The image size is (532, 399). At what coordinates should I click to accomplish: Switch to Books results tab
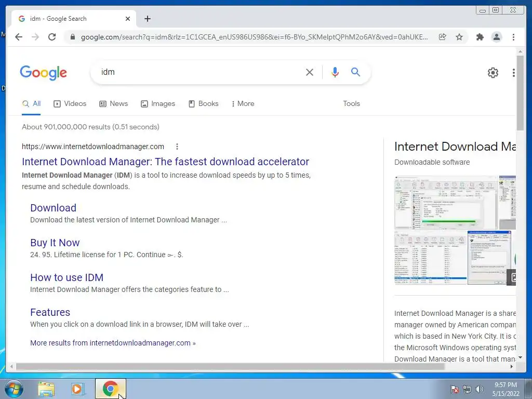(x=204, y=104)
